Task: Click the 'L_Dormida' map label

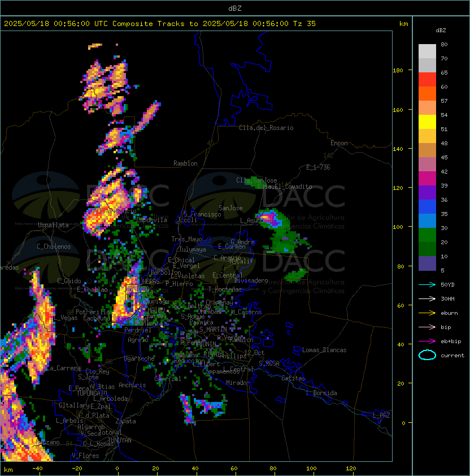Action: 321,393
